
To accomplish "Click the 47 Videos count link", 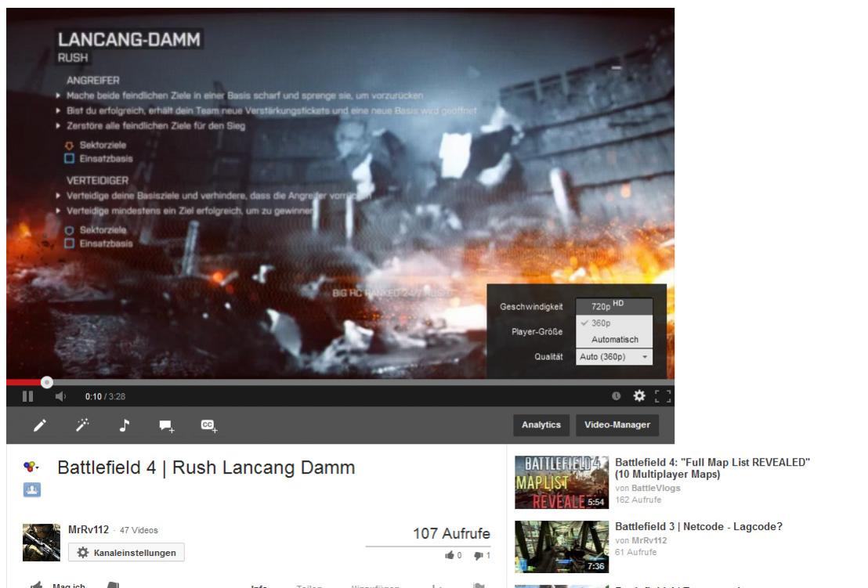I will click(x=139, y=530).
